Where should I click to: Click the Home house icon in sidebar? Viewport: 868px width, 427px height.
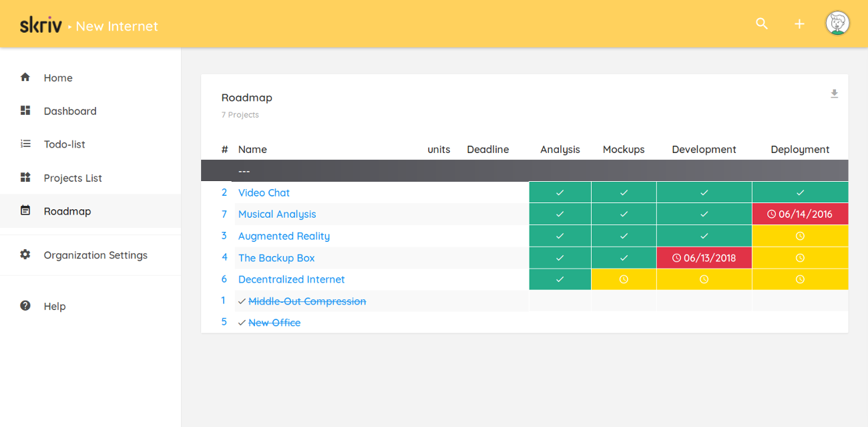coord(25,78)
